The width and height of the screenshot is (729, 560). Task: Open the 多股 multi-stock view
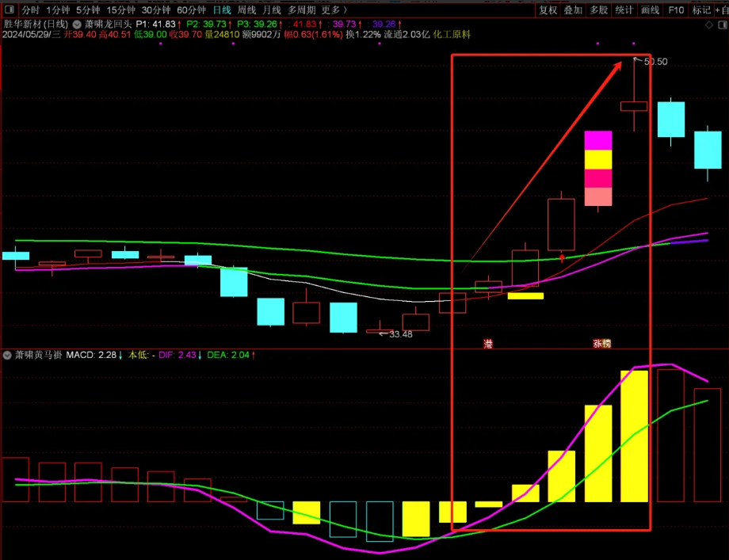click(598, 10)
